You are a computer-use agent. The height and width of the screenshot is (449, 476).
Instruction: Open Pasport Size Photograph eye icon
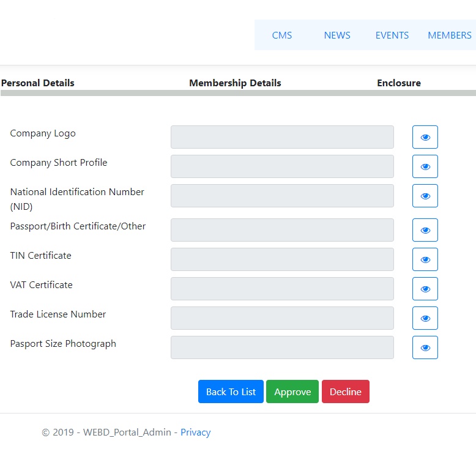425,347
